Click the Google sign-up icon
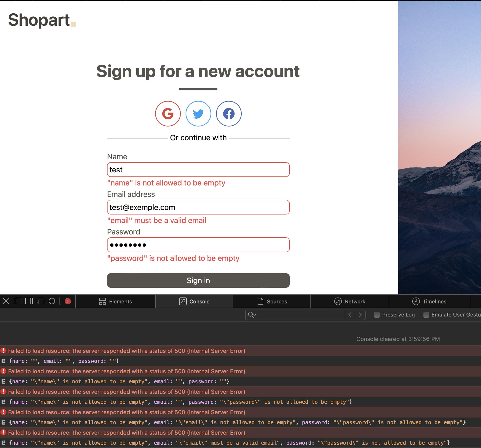This screenshot has height=448, width=481. click(168, 113)
